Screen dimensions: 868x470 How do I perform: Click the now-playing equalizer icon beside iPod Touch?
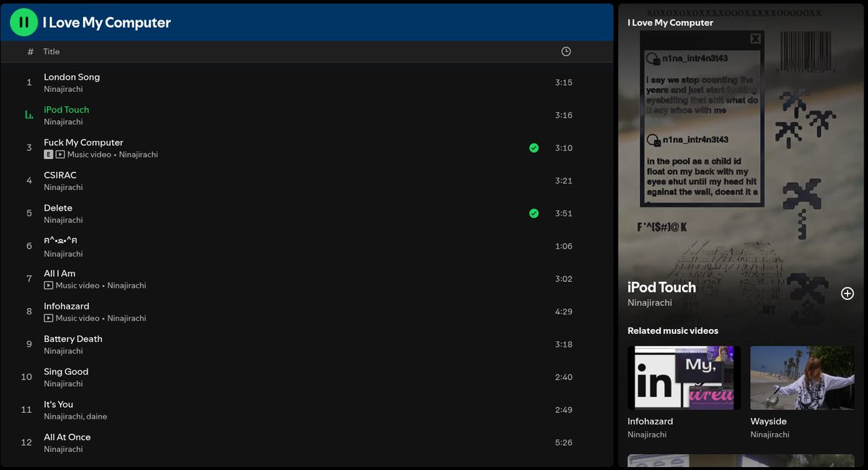[29, 115]
